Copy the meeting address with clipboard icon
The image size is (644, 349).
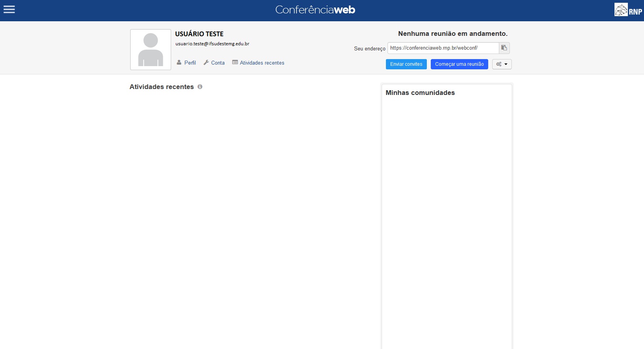click(x=504, y=48)
